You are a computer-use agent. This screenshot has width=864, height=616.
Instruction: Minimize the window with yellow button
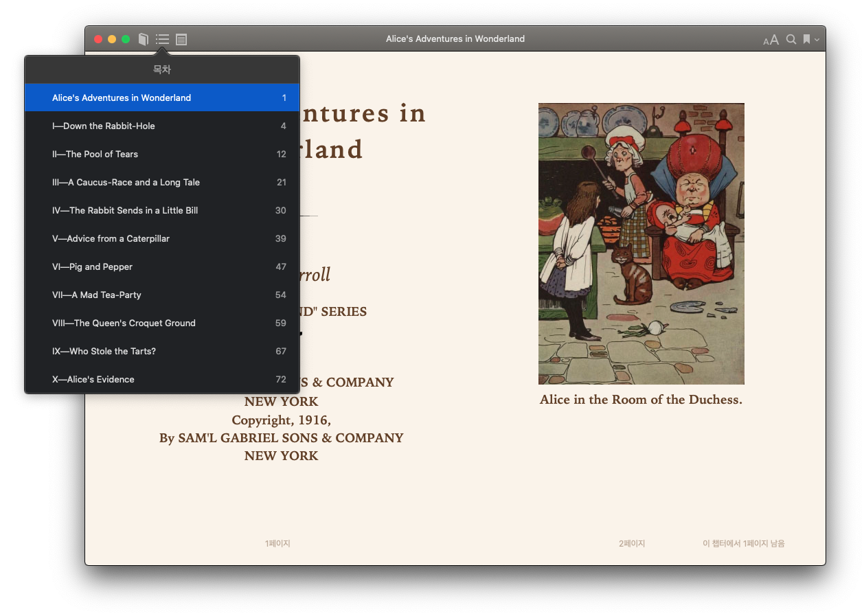[112, 39]
